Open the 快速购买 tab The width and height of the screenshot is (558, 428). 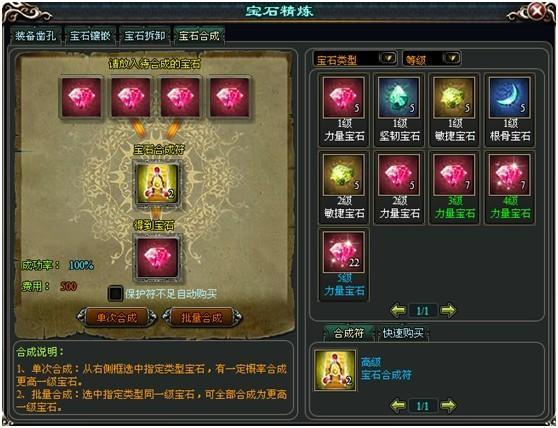(x=403, y=333)
